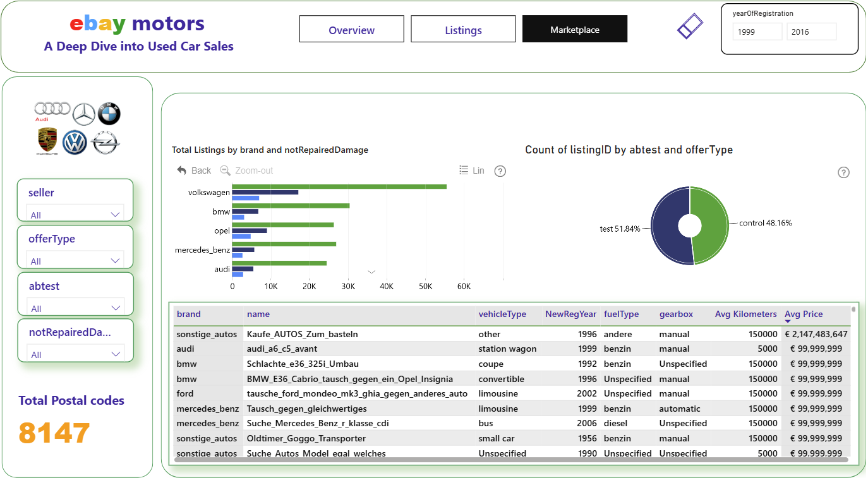Click the Audi logo

pyautogui.click(x=52, y=111)
